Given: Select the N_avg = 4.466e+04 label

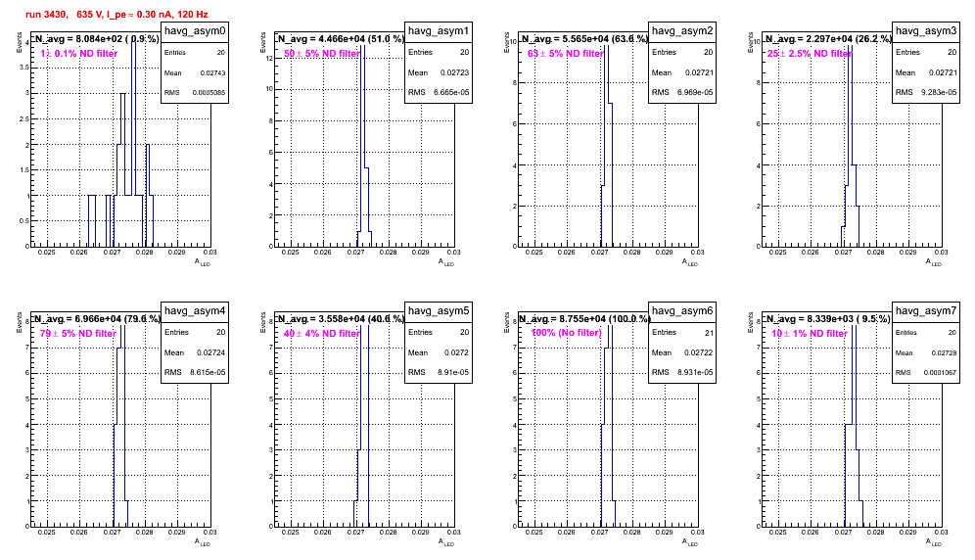Looking at the screenshot, I should 341,39.
